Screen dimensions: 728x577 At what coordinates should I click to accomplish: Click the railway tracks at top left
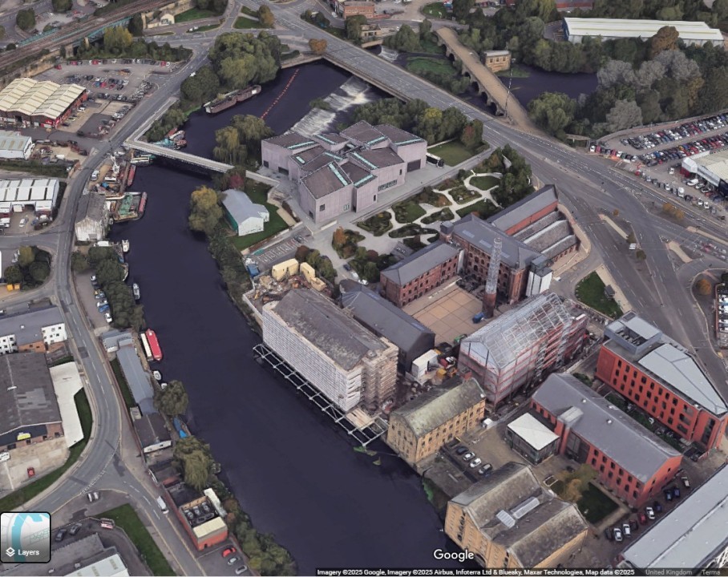coord(72,32)
